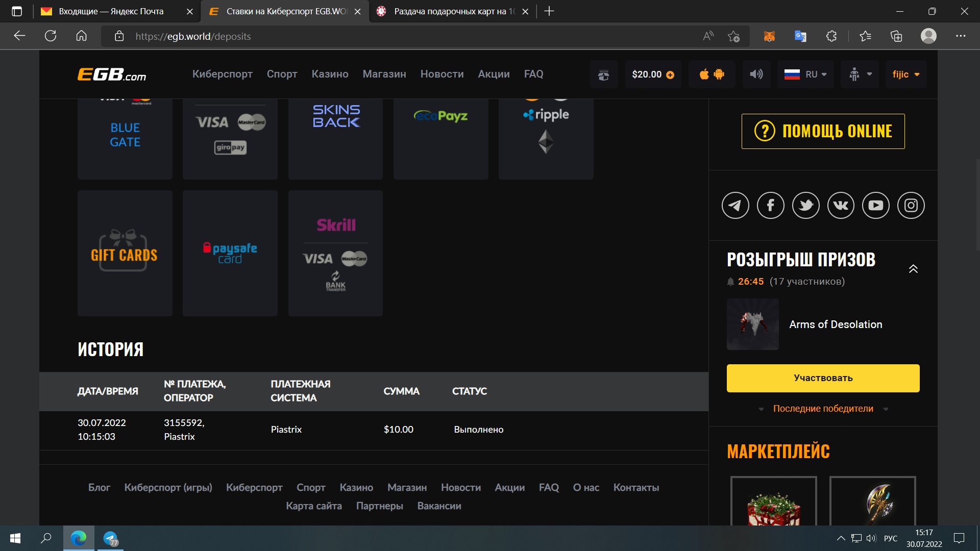
Task: Open the YouTube social icon
Action: coord(876,206)
